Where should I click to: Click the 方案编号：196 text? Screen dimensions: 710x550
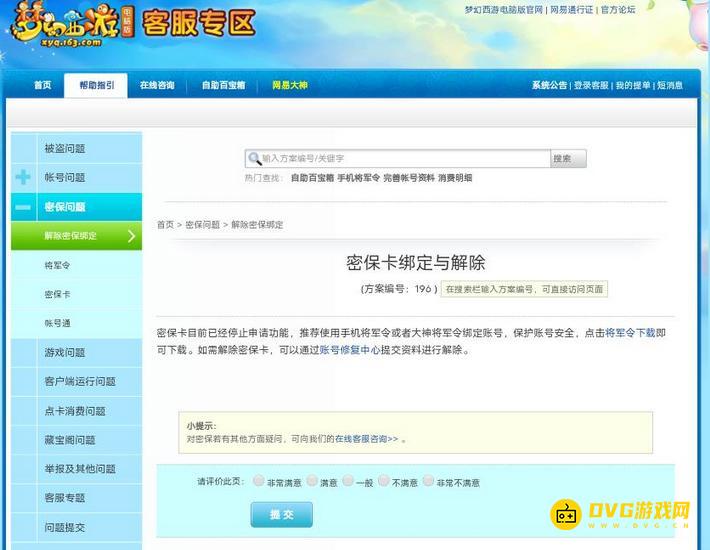tap(399, 289)
